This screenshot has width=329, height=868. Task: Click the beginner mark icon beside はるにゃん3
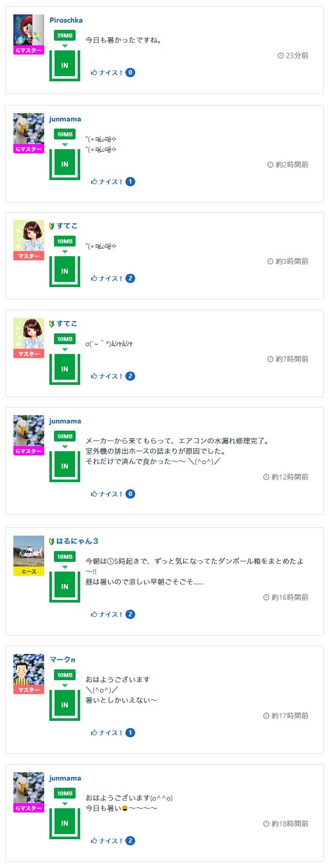(52, 541)
